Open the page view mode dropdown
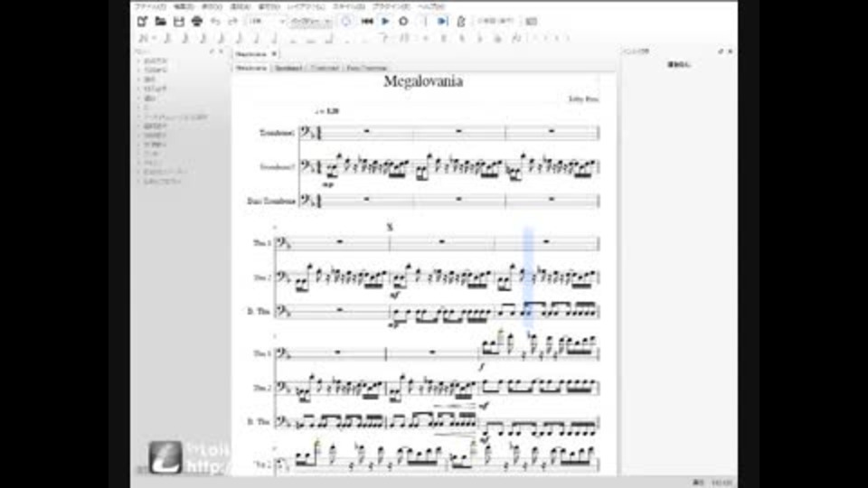The image size is (868, 488). tap(312, 22)
